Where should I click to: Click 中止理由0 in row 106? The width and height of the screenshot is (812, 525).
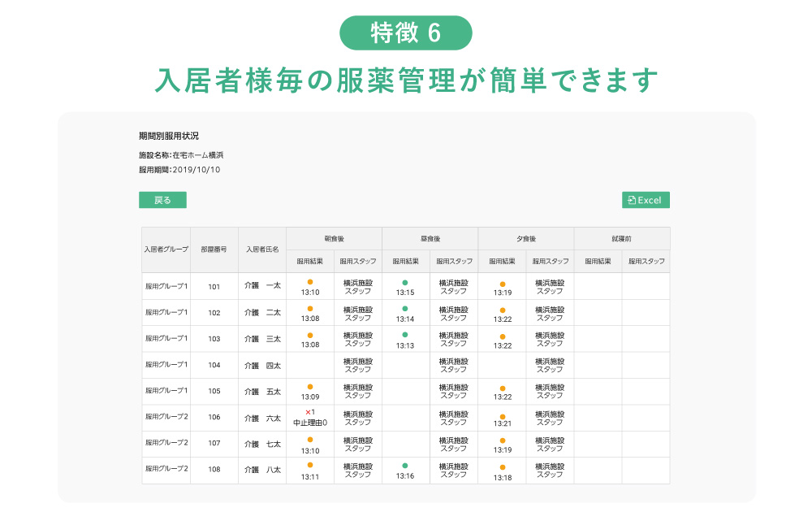[x=310, y=423]
